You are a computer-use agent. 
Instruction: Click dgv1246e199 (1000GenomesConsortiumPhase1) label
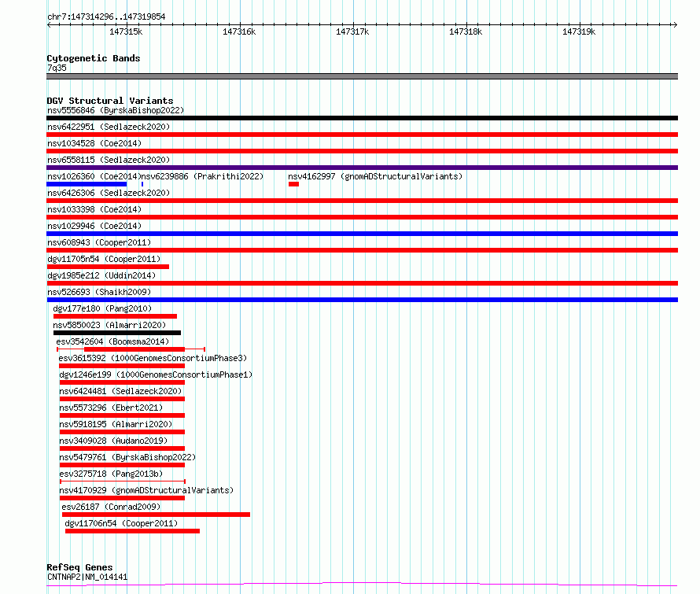tap(156, 374)
